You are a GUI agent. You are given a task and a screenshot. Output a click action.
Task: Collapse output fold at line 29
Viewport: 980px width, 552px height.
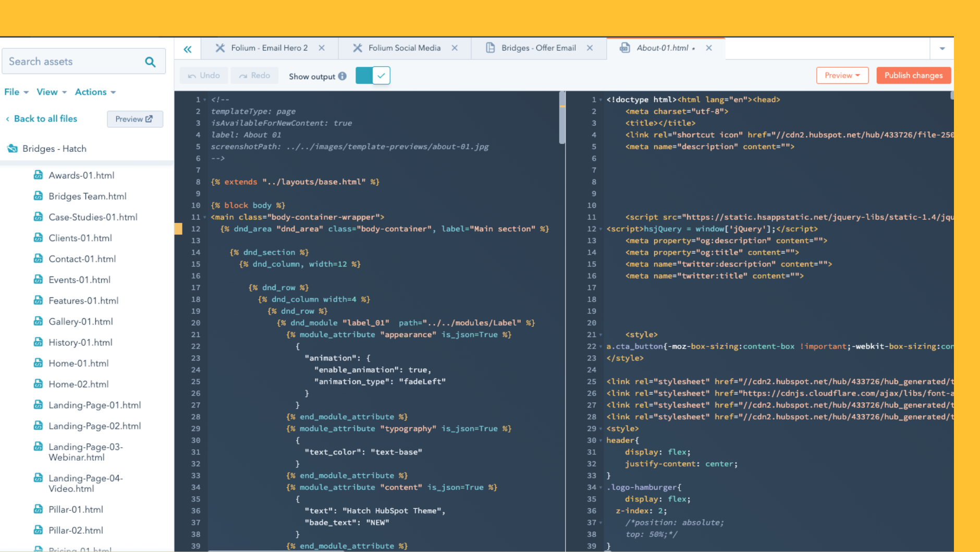(601, 428)
